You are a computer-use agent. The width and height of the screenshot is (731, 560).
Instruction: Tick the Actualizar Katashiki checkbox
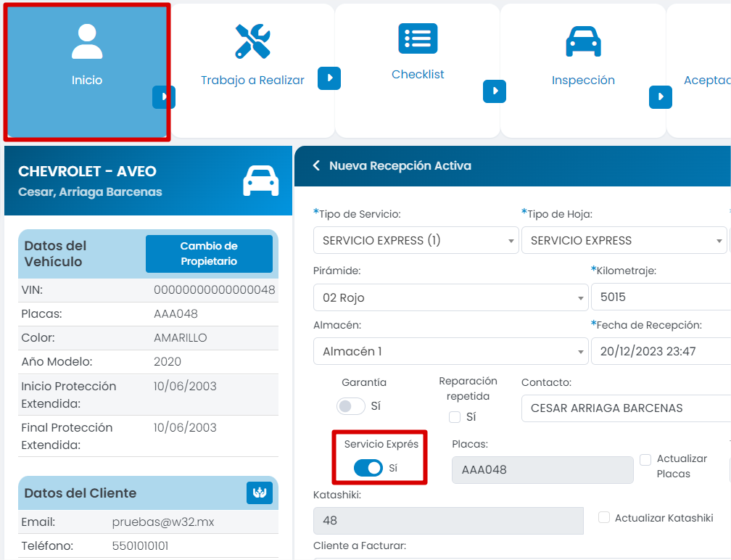(x=603, y=517)
